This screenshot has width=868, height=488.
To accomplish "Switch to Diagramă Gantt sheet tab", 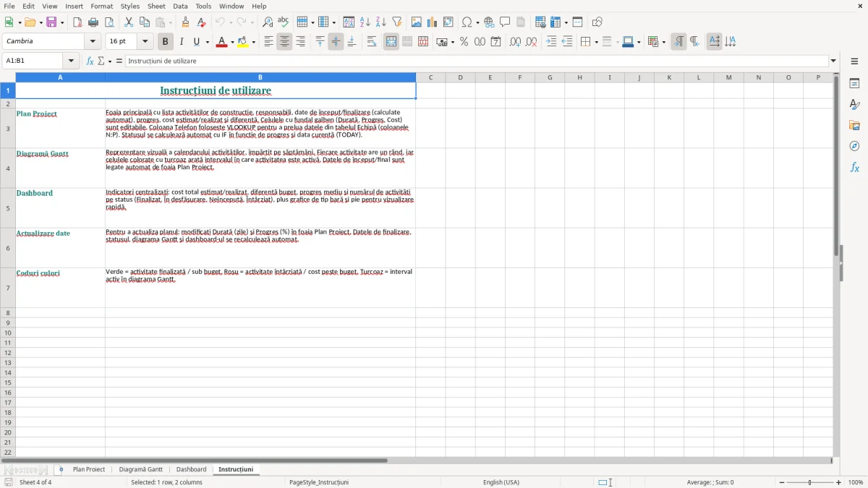I will 141,470.
